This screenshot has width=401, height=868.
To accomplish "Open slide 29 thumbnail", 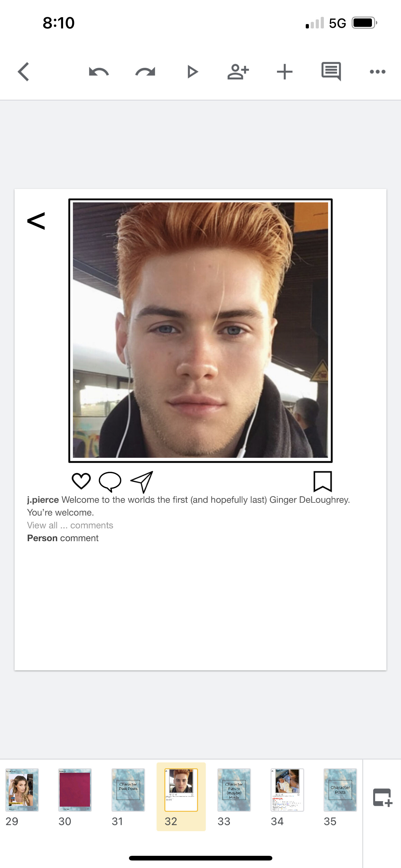I will (22, 790).
